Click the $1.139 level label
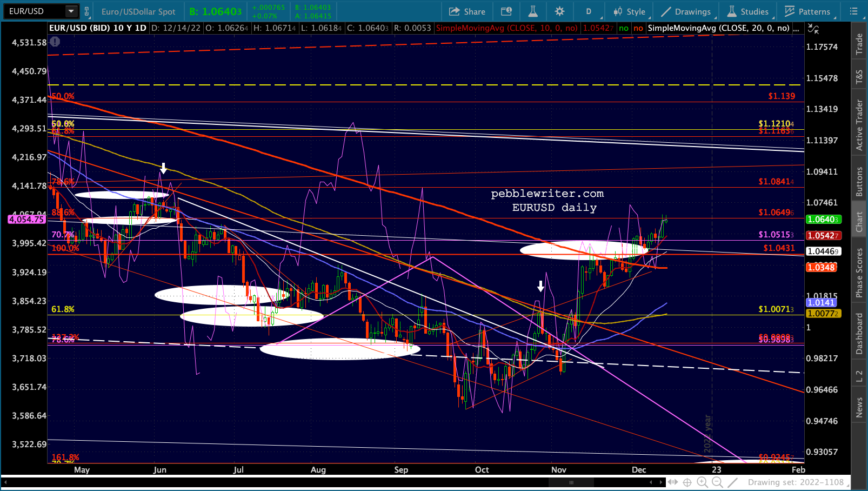Viewport: 868px width, 491px height. click(782, 96)
